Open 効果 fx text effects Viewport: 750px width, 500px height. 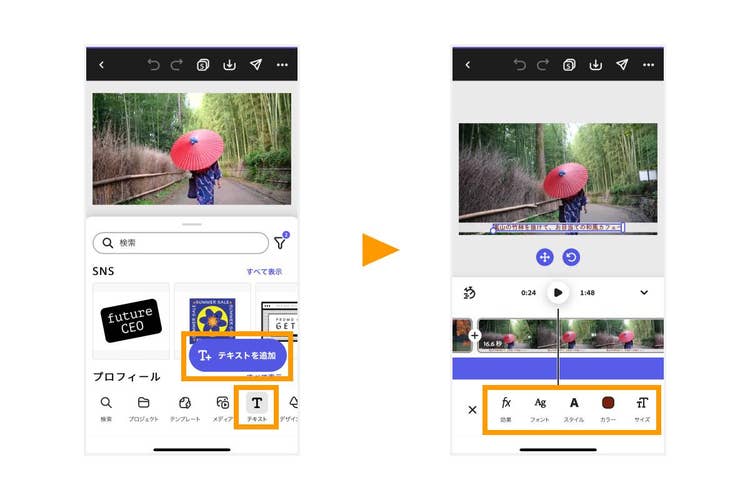pyautogui.click(x=506, y=409)
